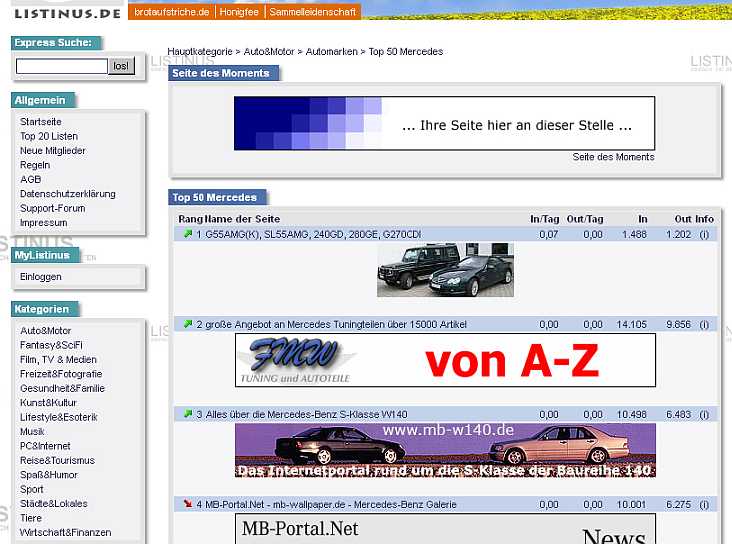
Task: Open the brotaufstriche.de tab
Action: [x=171, y=12]
